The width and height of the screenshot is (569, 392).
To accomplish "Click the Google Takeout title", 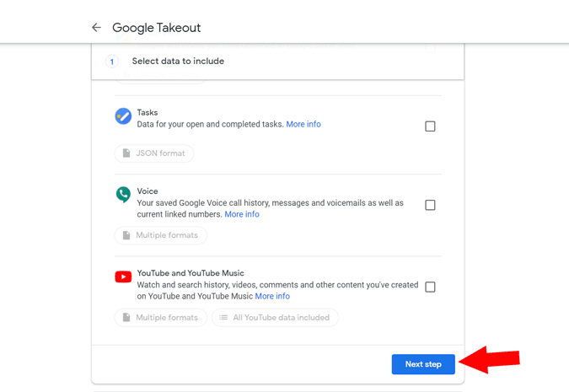I will click(157, 28).
